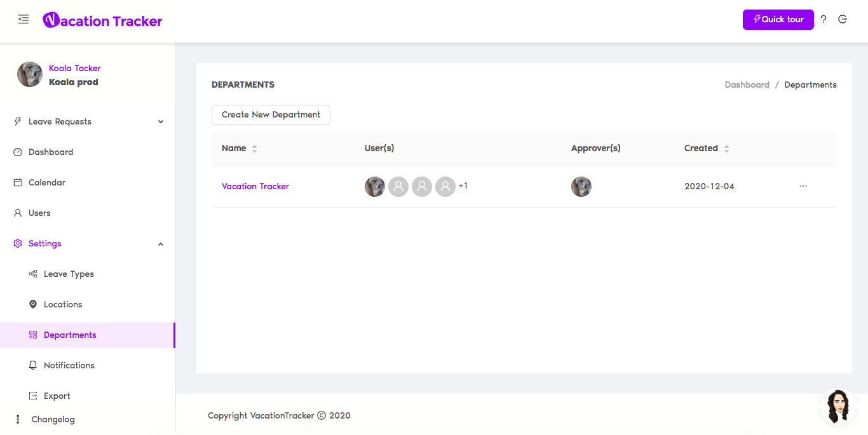Click the Departments grid icon
This screenshot has height=435, width=868.
pos(33,335)
